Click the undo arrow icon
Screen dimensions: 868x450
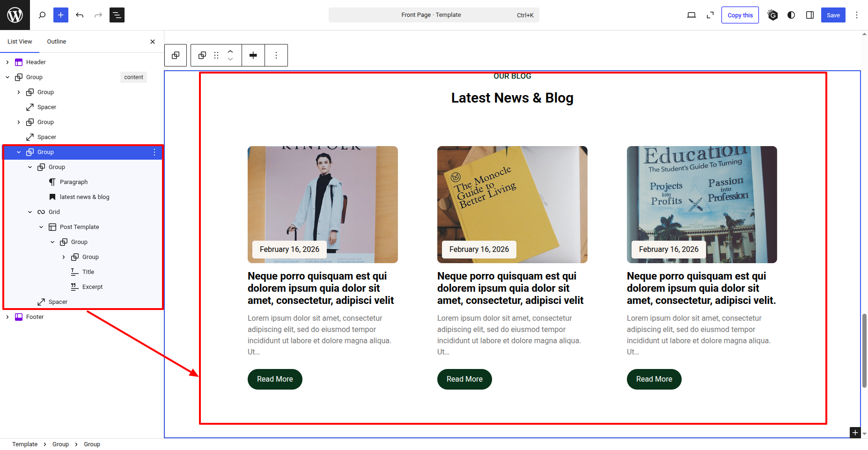tap(80, 15)
